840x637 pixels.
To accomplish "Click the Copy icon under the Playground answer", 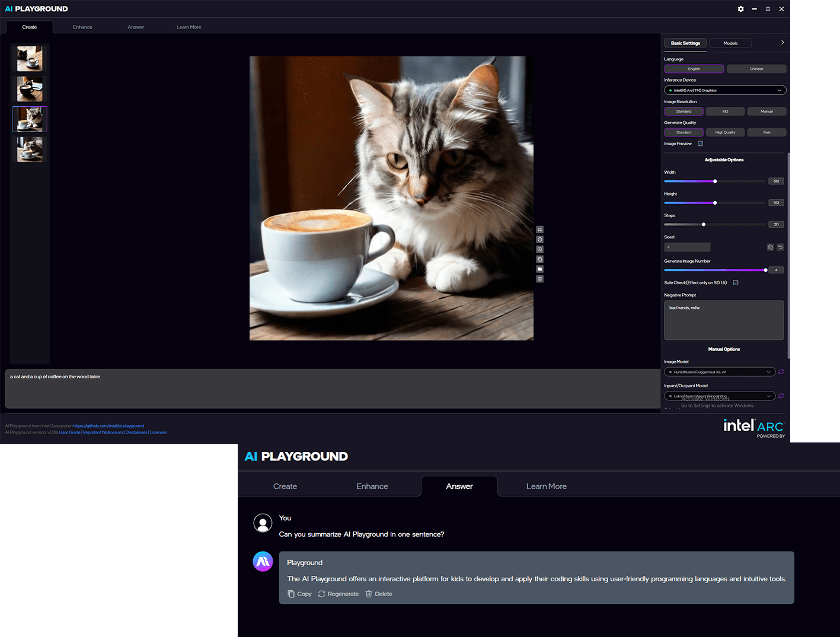I will tap(291, 594).
